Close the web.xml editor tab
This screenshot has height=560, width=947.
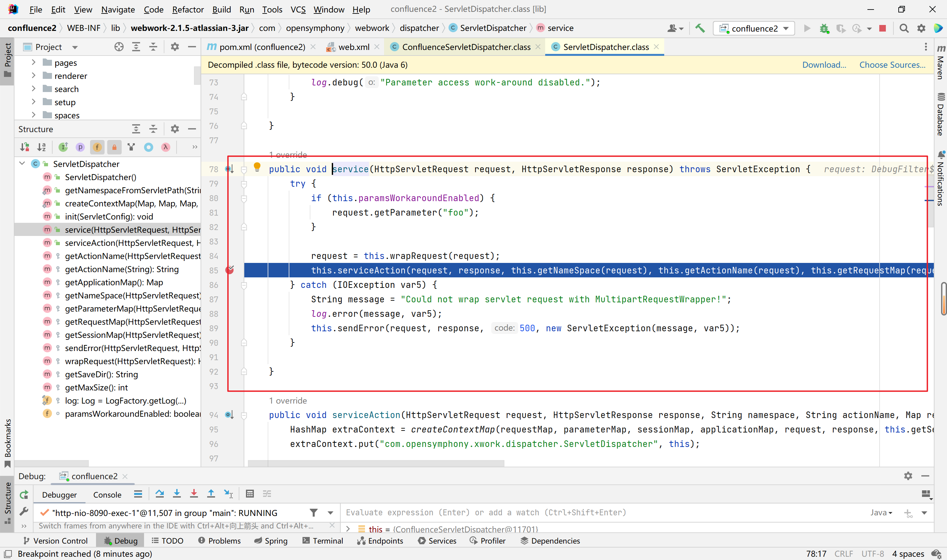[x=377, y=47]
